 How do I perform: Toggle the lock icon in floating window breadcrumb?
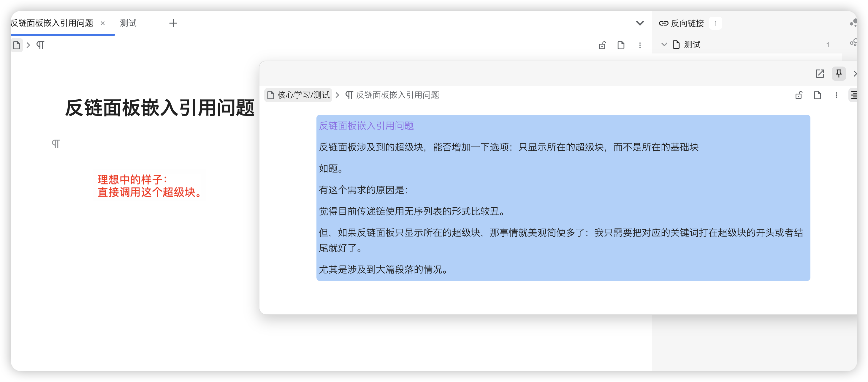pos(799,95)
